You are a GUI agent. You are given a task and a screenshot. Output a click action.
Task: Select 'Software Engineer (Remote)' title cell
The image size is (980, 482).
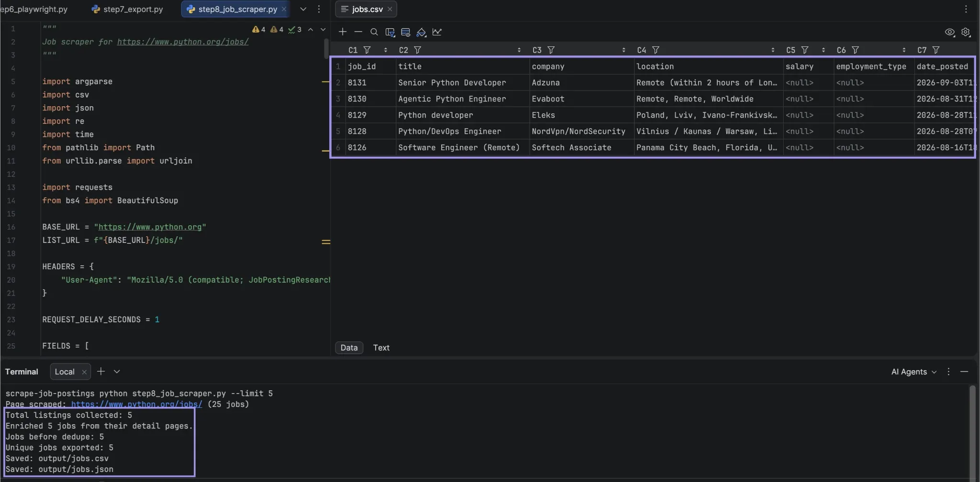click(463, 148)
